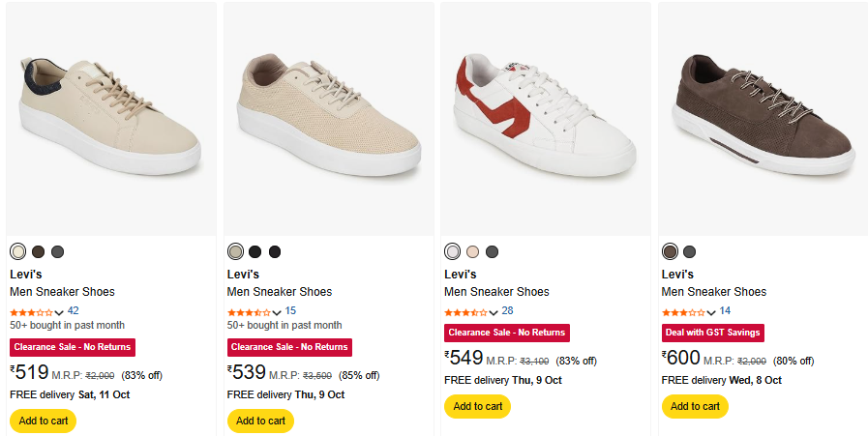Select the white swatch on the ₹549 sneaker

click(452, 251)
